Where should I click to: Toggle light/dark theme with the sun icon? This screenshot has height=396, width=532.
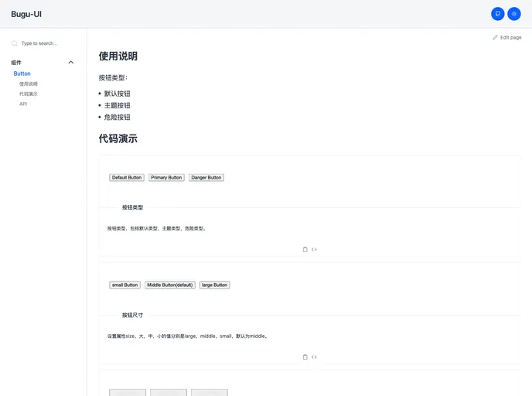point(514,14)
